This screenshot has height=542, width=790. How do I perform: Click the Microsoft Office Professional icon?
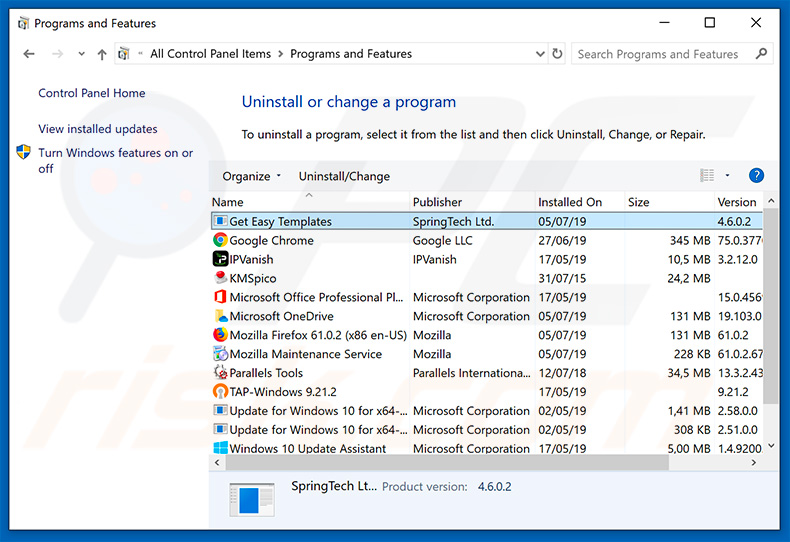click(220, 297)
